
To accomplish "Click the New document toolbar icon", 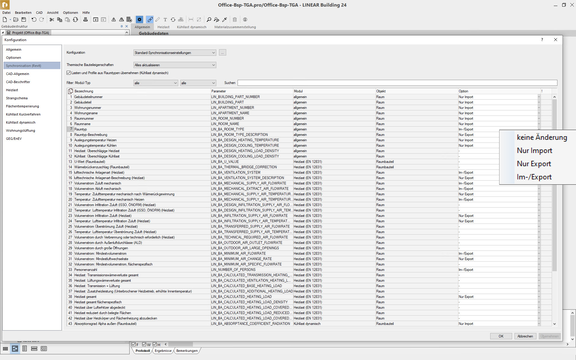I will tap(5, 19).
